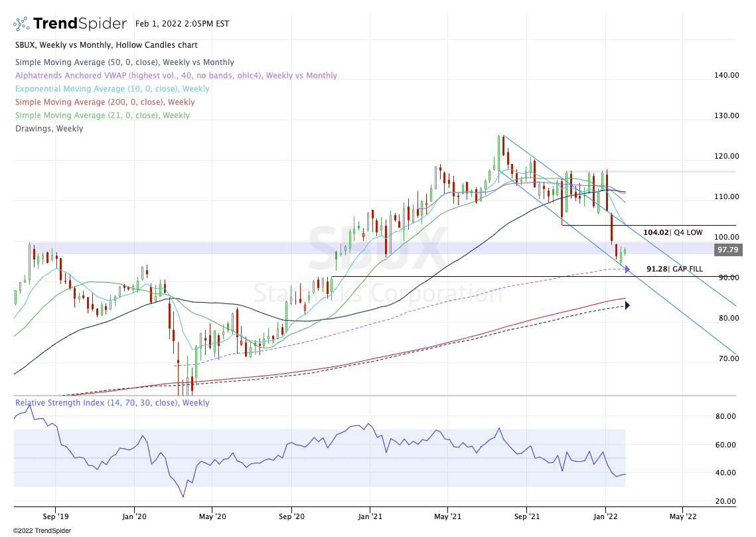Click the '91.28 | GAP FILL' annotation
Image resolution: width=756 pixels, height=537 pixels.
[674, 269]
